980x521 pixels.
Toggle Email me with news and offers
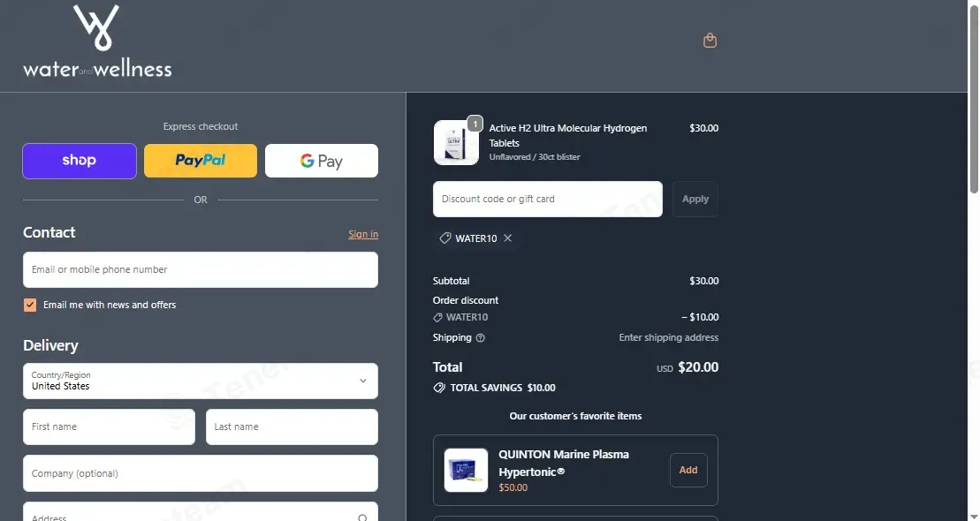point(30,305)
